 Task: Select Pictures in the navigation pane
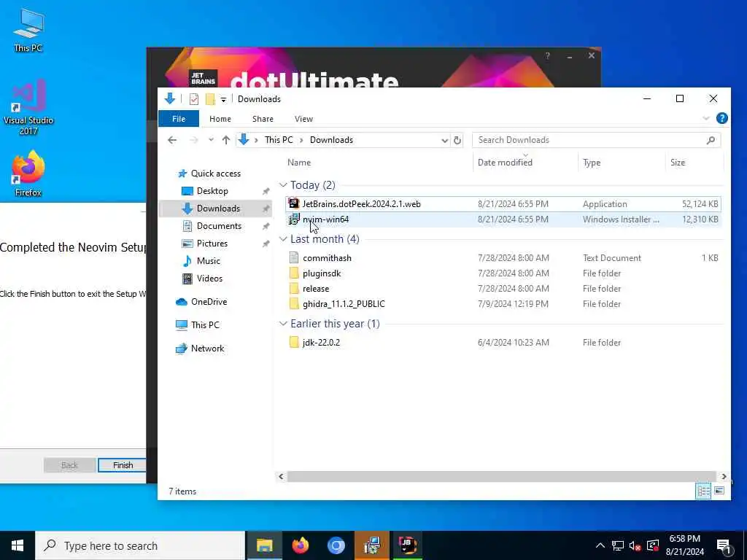(212, 244)
